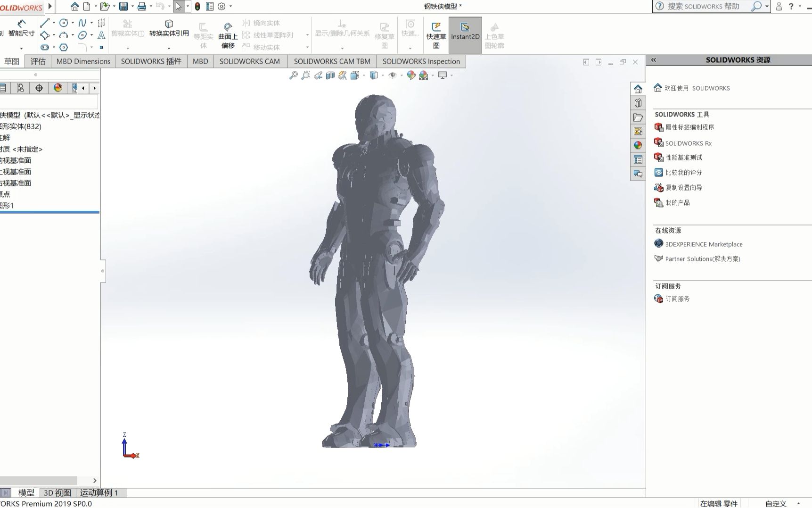
Task: Open the SOLIDWORKS CAM tab
Action: tap(250, 61)
